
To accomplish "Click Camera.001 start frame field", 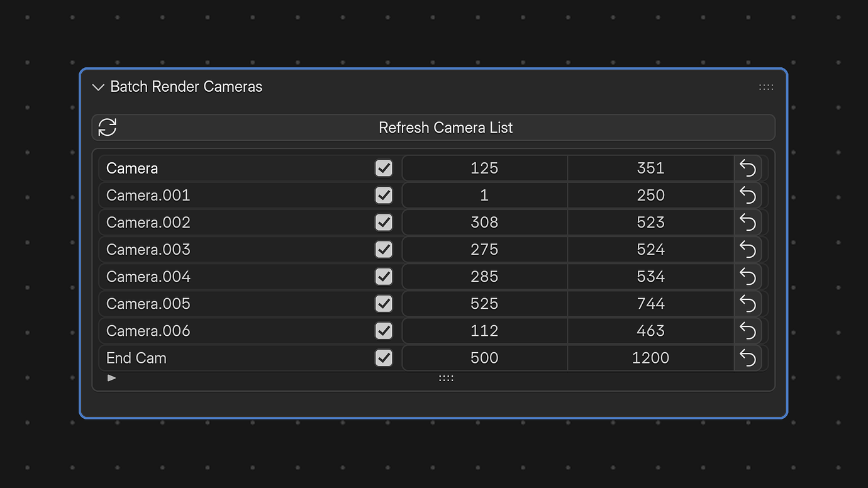I will (484, 196).
